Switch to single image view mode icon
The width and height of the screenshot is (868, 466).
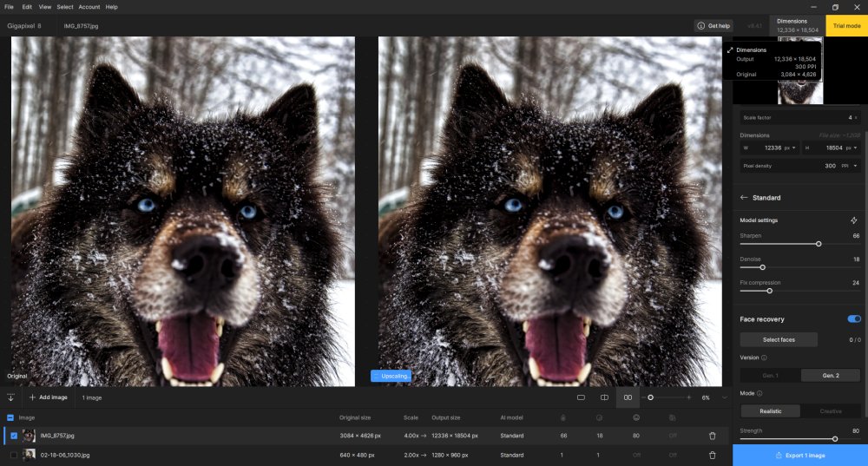[581, 397]
